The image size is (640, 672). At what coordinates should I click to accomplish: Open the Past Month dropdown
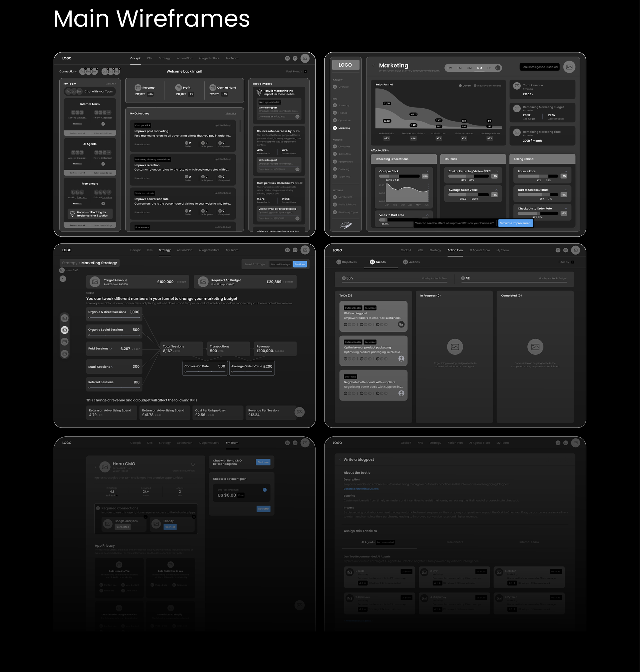[305, 72]
